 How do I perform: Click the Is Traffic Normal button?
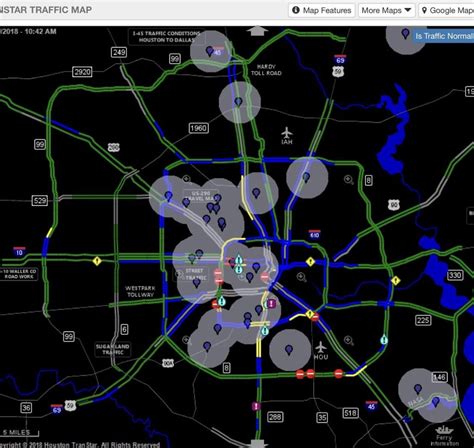click(443, 36)
